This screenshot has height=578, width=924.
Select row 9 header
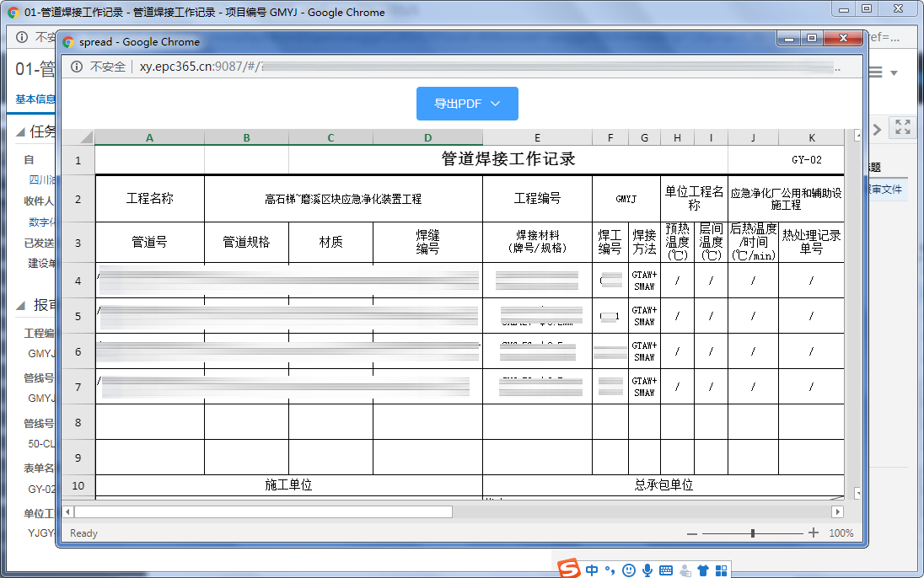coord(78,458)
